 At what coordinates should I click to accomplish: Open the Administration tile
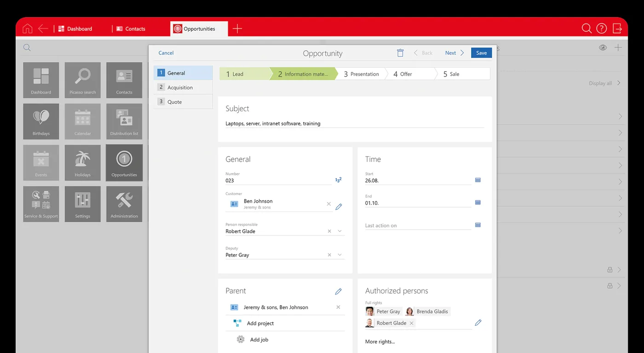point(124,204)
